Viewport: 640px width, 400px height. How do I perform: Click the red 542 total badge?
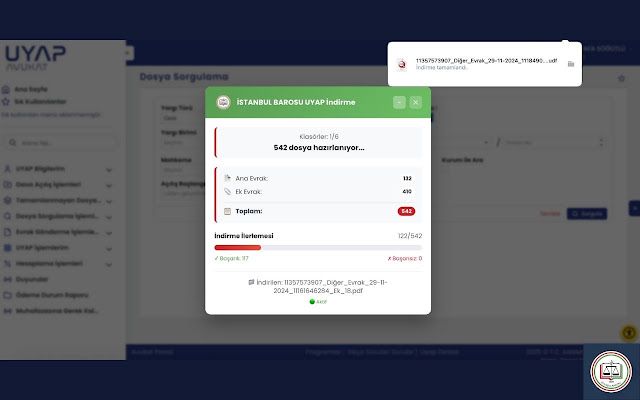click(x=406, y=211)
